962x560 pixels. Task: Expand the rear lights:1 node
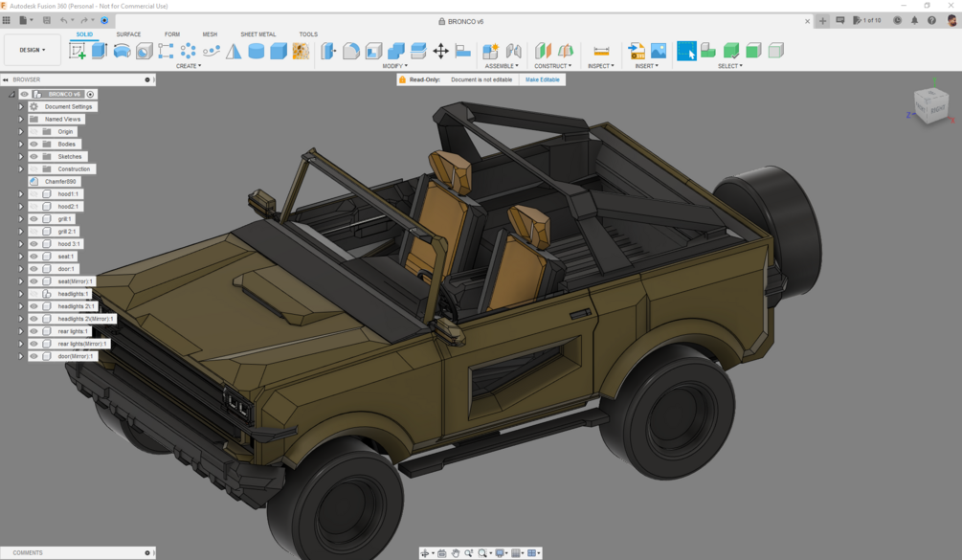20,331
